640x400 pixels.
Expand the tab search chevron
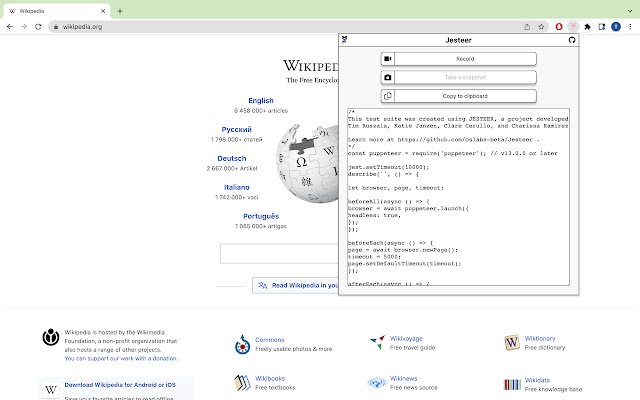pyautogui.click(x=630, y=11)
